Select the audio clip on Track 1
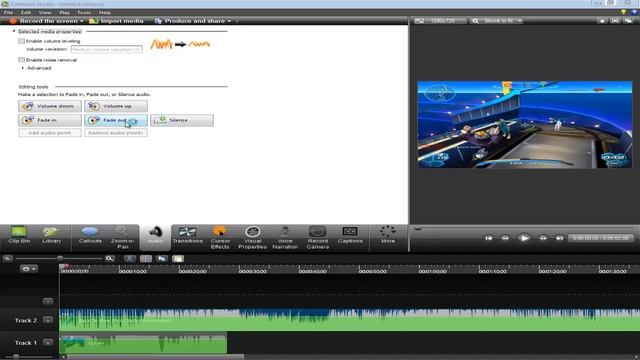 (x=143, y=343)
